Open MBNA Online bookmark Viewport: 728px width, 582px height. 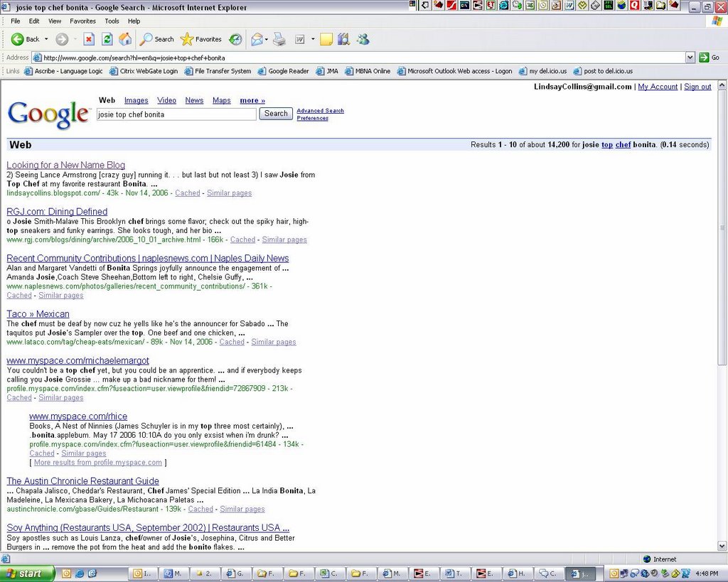(368, 71)
